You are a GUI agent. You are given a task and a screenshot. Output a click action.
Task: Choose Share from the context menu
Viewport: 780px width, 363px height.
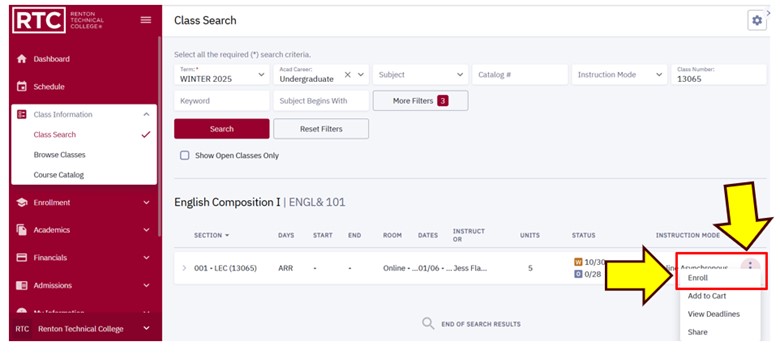tap(697, 332)
